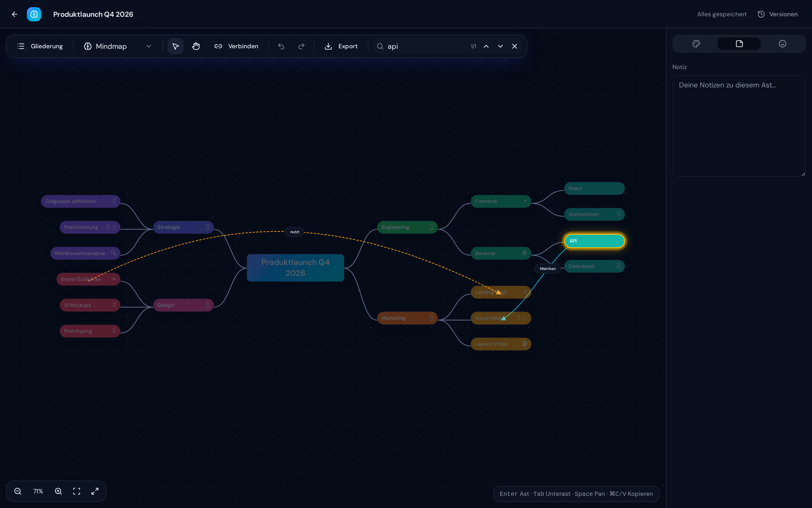Select the React node
Screen dimensions: 812x508
click(594, 188)
